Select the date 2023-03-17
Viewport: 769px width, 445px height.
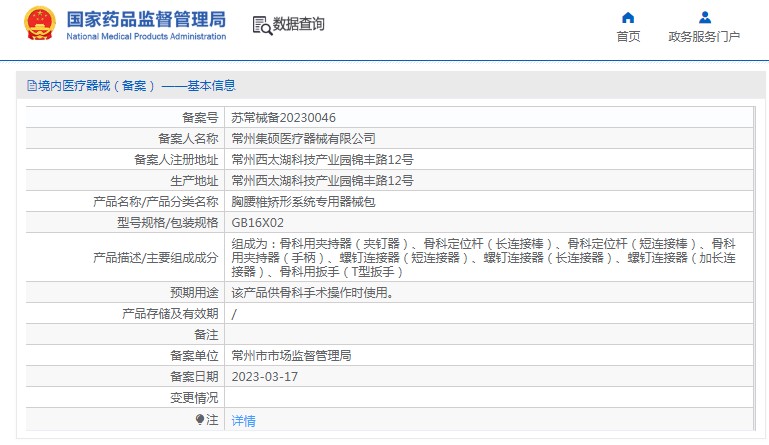coord(264,377)
